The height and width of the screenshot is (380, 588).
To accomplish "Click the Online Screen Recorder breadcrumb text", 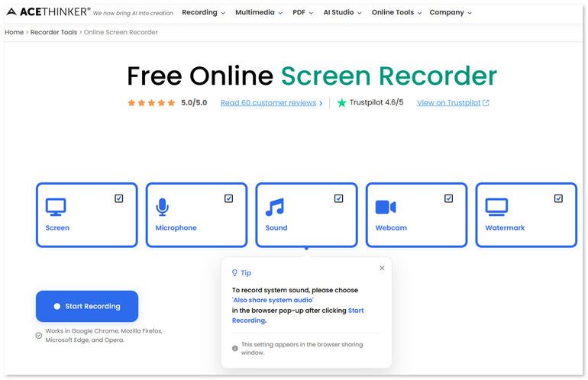I will coord(121,32).
